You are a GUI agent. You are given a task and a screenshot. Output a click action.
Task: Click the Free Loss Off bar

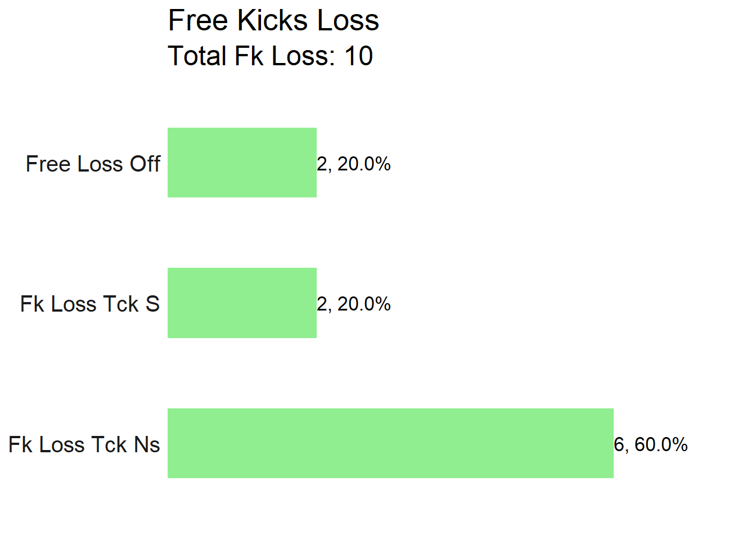[242, 163]
